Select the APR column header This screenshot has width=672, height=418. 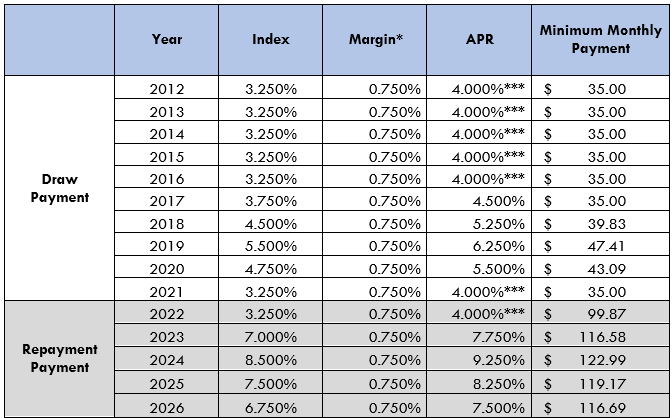(480, 39)
